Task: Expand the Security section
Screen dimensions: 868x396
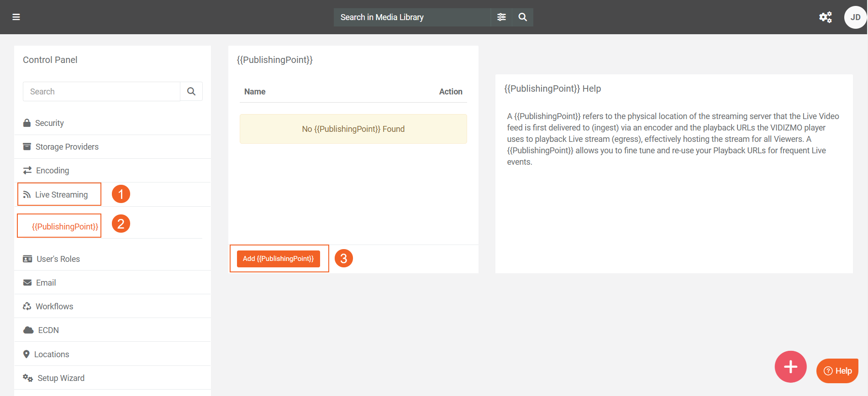Action: coord(49,123)
